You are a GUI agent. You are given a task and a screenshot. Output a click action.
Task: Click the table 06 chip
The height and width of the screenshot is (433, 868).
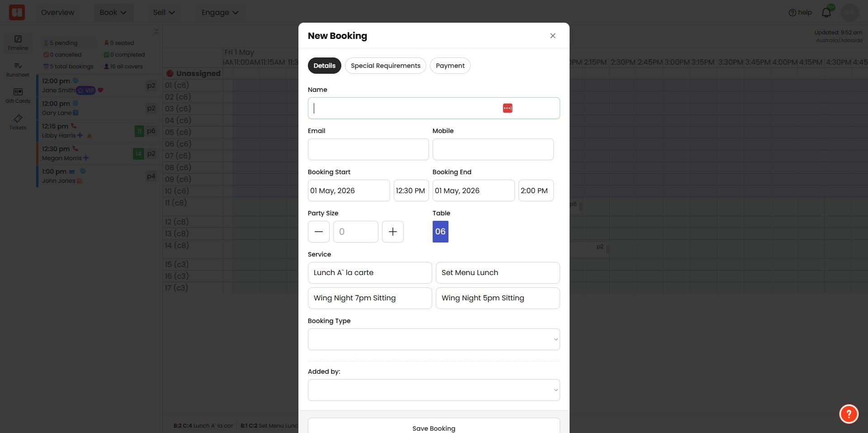click(x=440, y=232)
